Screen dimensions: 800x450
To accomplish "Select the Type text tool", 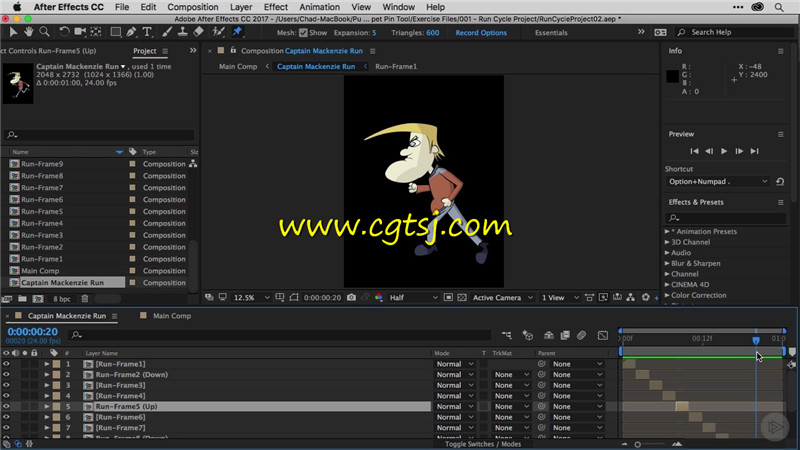I will click(x=147, y=32).
